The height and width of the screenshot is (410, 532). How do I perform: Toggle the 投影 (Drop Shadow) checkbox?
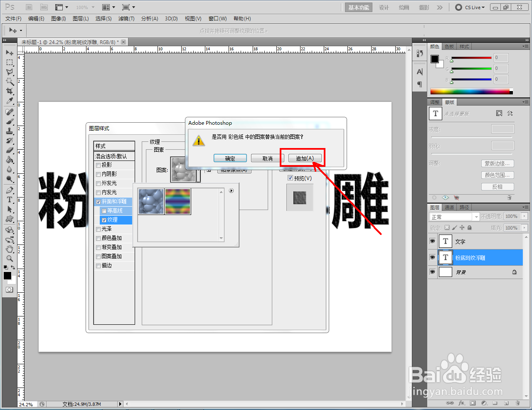coord(99,165)
